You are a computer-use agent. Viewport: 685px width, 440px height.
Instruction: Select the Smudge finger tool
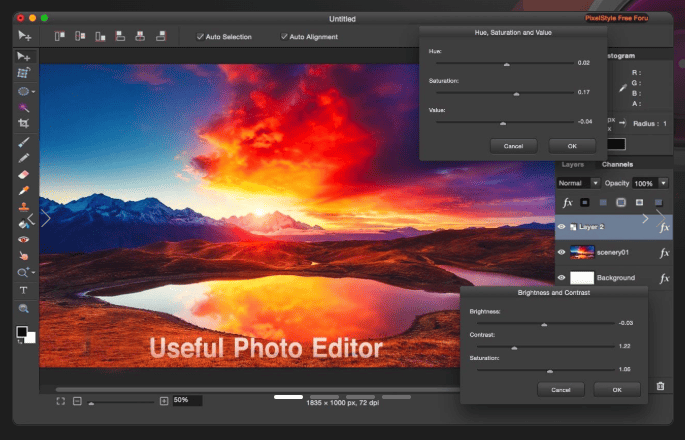pos(24,256)
